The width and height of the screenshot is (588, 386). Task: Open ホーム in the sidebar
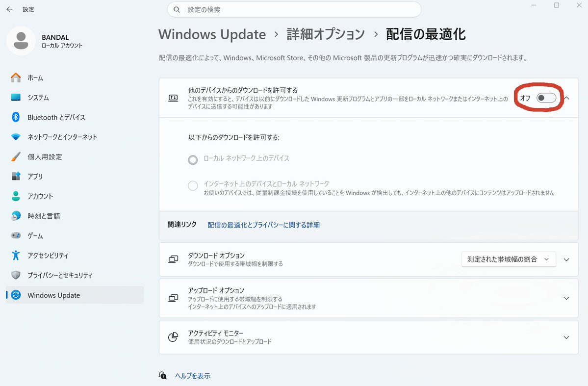pyautogui.click(x=75, y=77)
